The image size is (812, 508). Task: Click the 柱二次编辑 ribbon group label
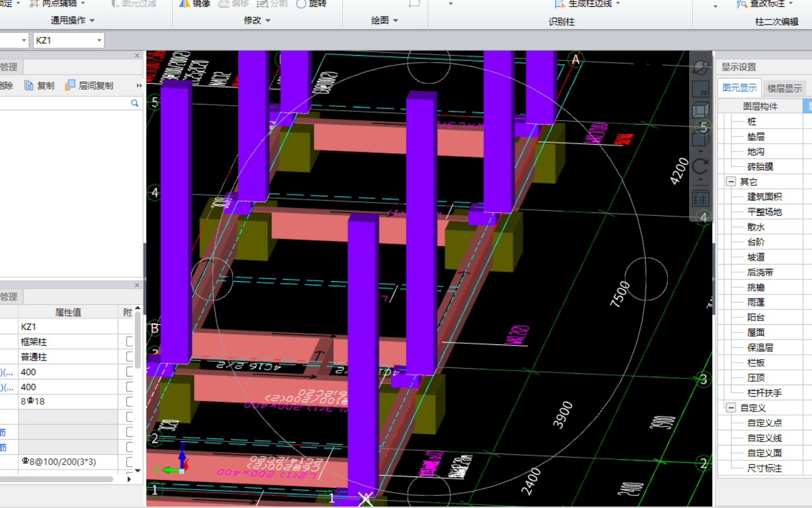point(776,22)
